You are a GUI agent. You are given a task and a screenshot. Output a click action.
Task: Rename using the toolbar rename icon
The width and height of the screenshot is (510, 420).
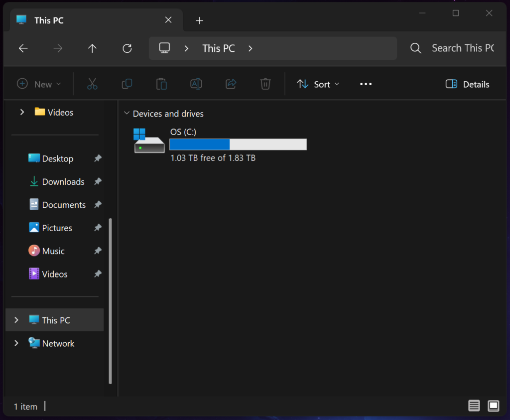pyautogui.click(x=196, y=84)
